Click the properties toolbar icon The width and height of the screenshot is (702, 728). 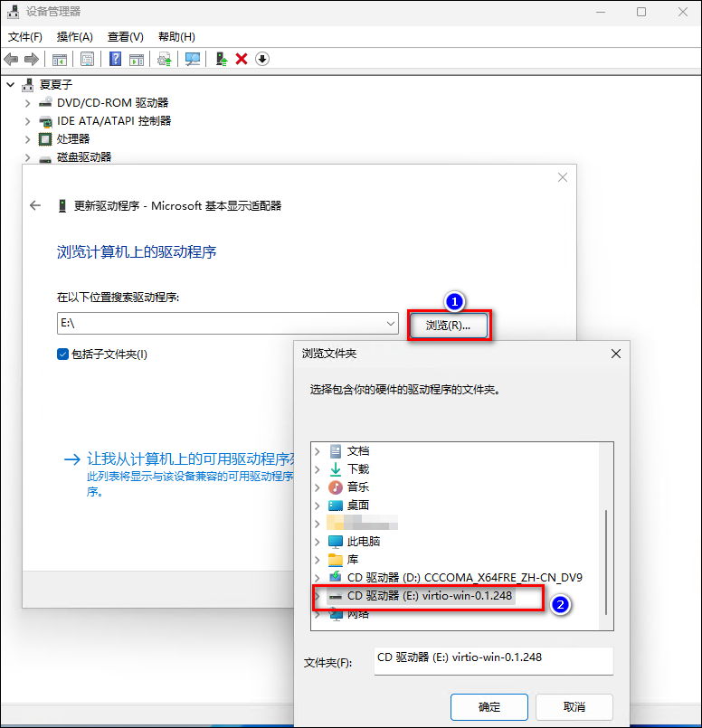[x=87, y=59]
